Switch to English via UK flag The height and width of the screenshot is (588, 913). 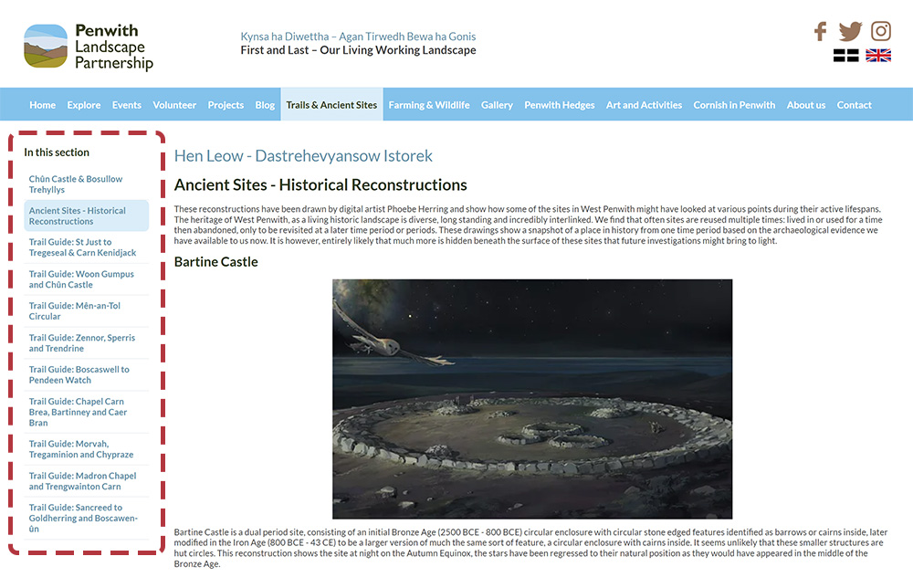pos(878,56)
